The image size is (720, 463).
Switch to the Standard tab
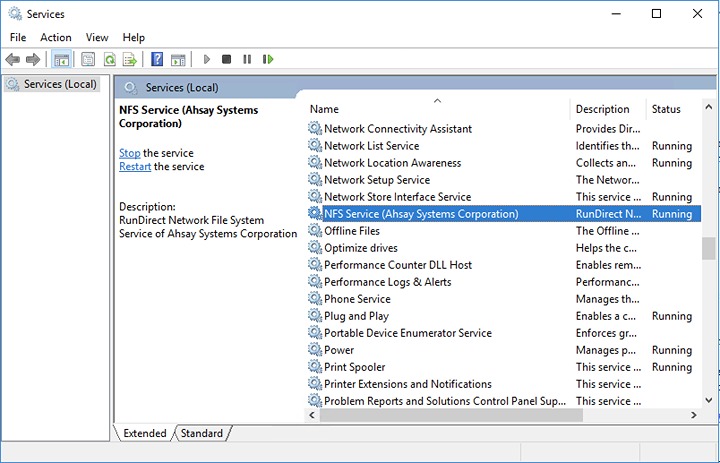pos(201,433)
